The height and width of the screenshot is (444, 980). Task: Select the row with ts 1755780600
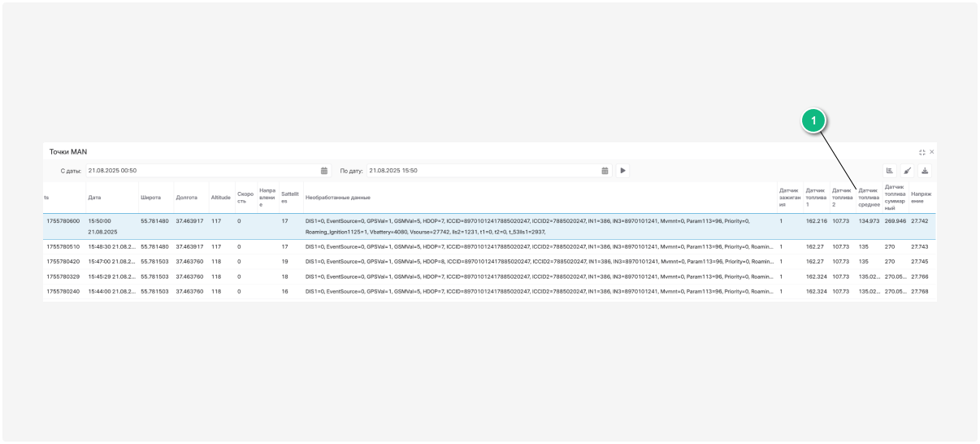(489, 226)
